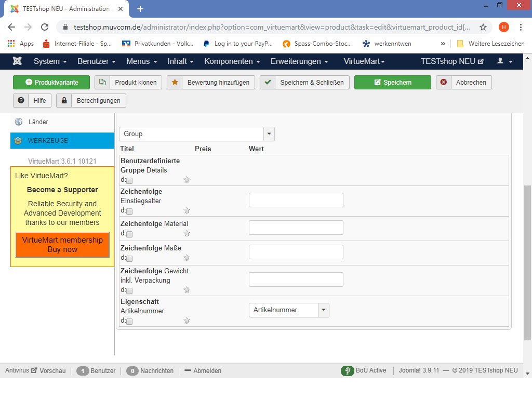This screenshot has height=399, width=532.
Task: Open the user account icon menu
Action: (504, 61)
